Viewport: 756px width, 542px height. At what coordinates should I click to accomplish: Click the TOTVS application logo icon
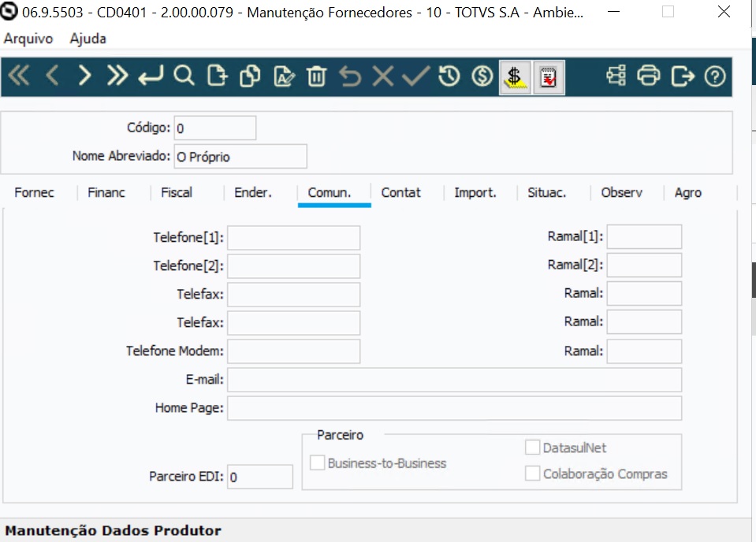(9, 12)
